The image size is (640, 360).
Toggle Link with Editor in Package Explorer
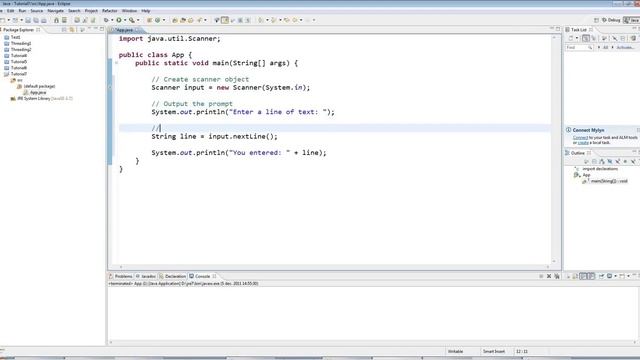click(x=72, y=30)
